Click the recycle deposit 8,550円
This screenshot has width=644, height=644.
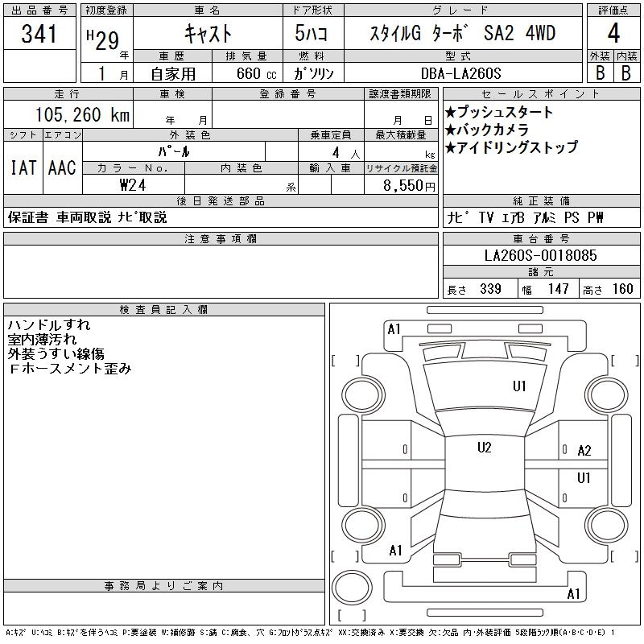409,186
